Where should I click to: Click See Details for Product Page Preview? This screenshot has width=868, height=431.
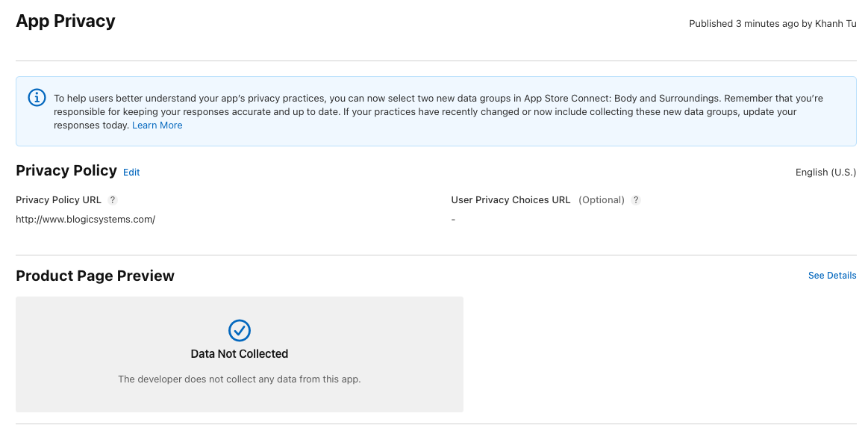[832, 275]
